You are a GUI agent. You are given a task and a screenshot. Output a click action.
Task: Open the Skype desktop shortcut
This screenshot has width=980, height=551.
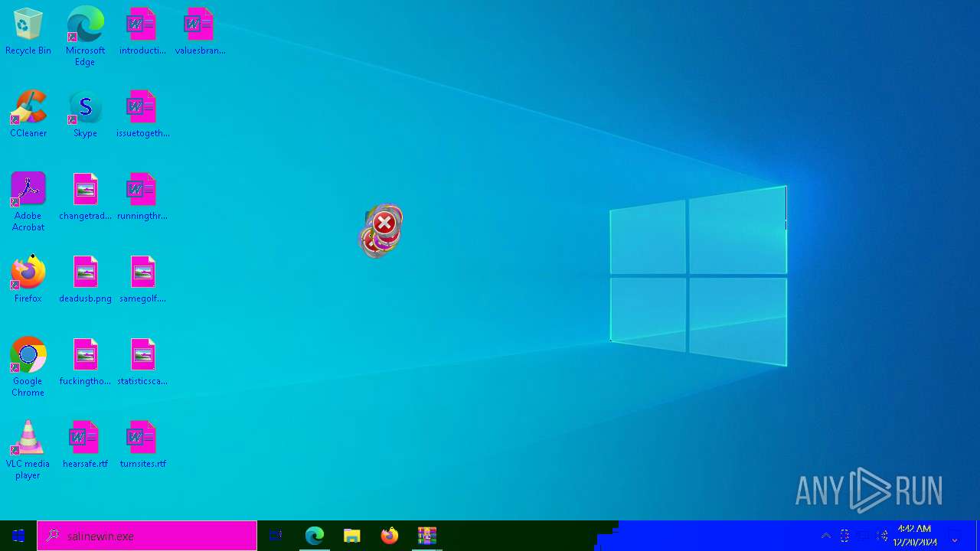pos(85,114)
